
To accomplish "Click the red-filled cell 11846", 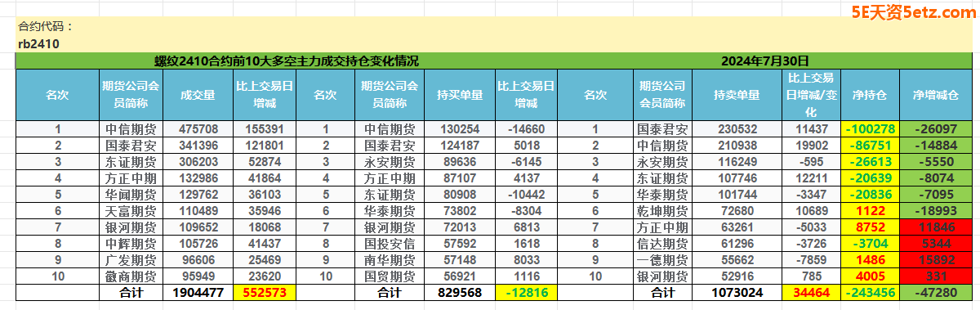I will coord(936,227).
